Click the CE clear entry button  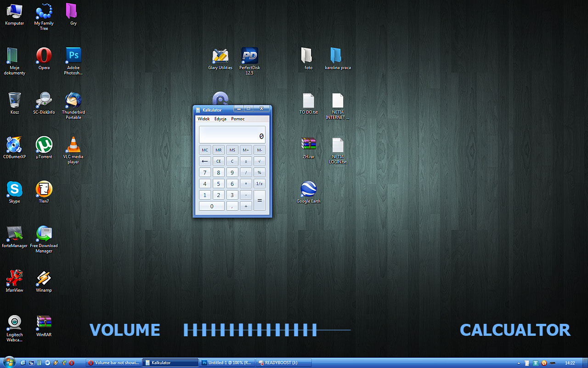tap(219, 161)
